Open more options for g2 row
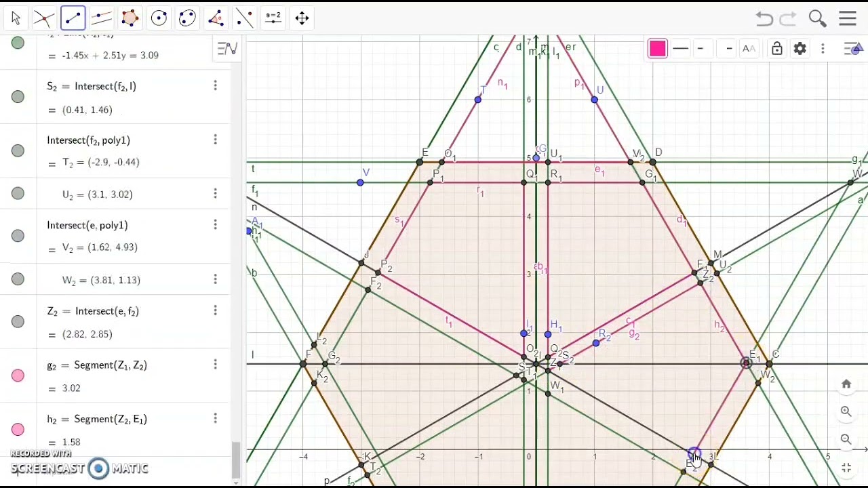 215,365
